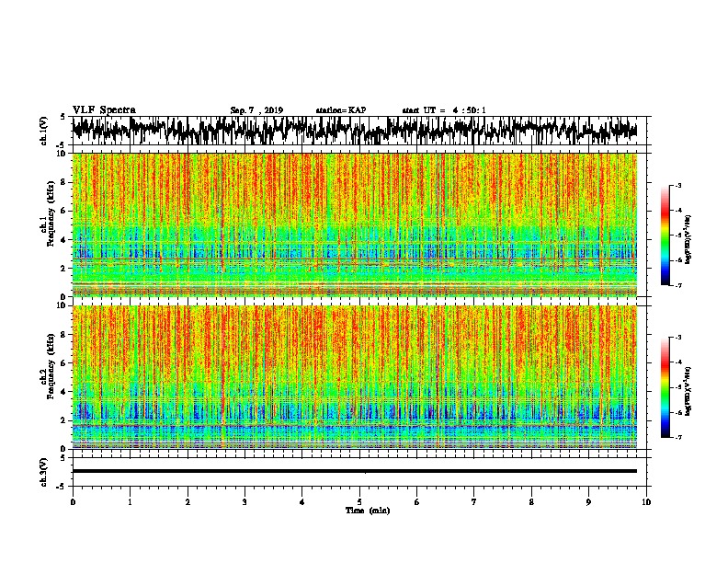The image size is (728, 563).
Task: Click the time axis tick label "10"
Action: point(646,502)
